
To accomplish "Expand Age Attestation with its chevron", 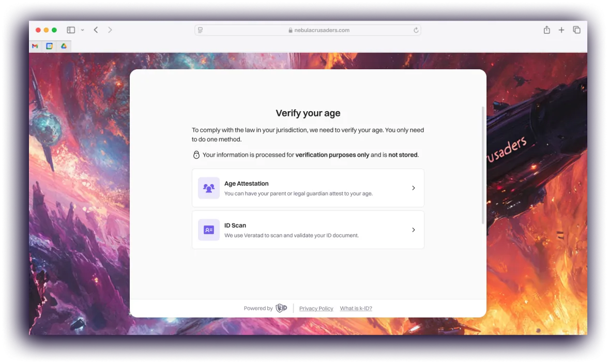I will [414, 188].
